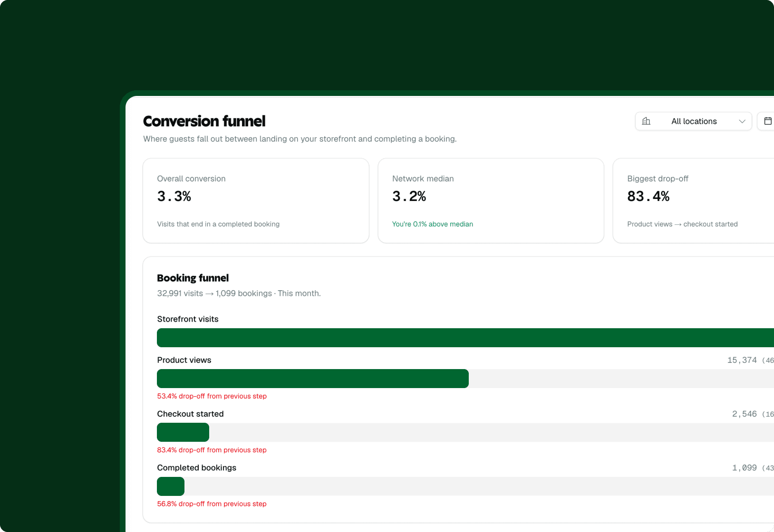Screen dimensions: 774x532
Task: Click the Booking funnel heading
Action: (x=193, y=278)
